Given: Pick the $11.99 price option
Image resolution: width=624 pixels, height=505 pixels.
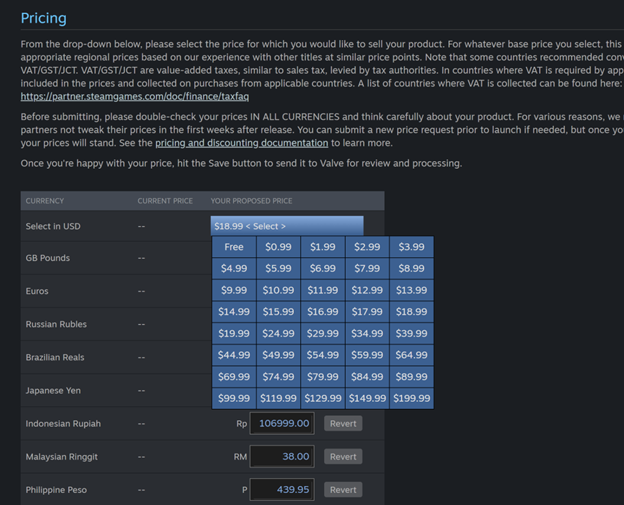Looking at the screenshot, I should click(x=323, y=290).
